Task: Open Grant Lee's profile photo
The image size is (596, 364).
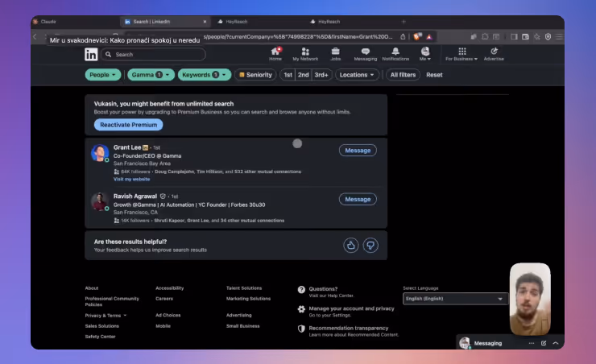Action: click(100, 153)
